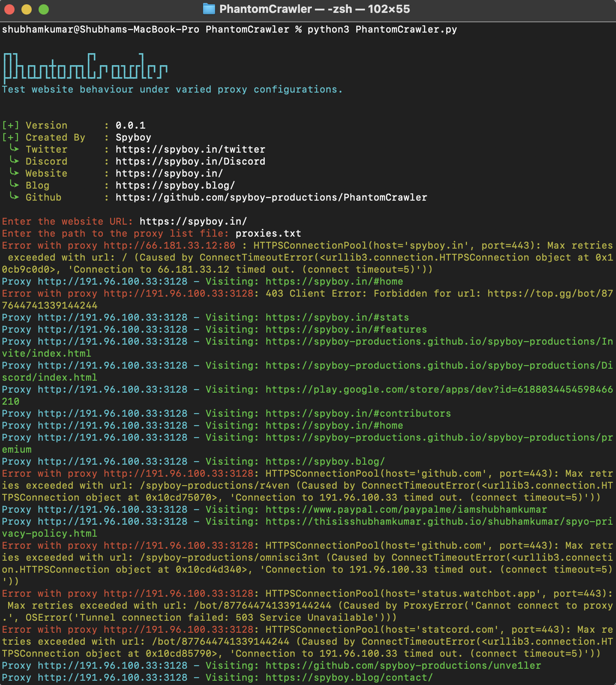Close the terminal with the red button
616x685 pixels.
tap(9, 9)
